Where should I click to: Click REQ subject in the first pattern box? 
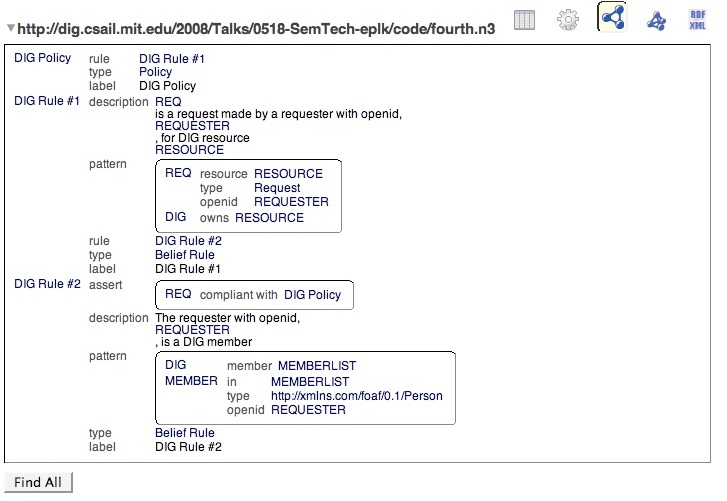[x=178, y=173]
